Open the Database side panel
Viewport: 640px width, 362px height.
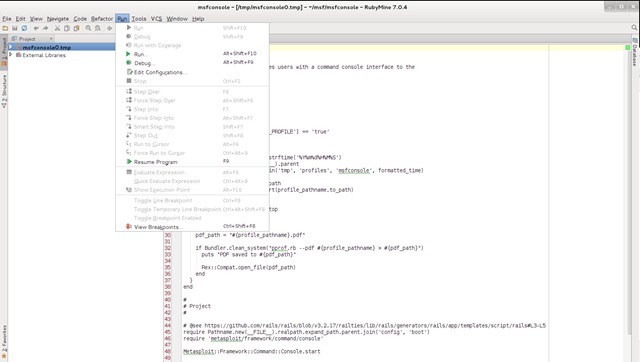(x=635, y=52)
